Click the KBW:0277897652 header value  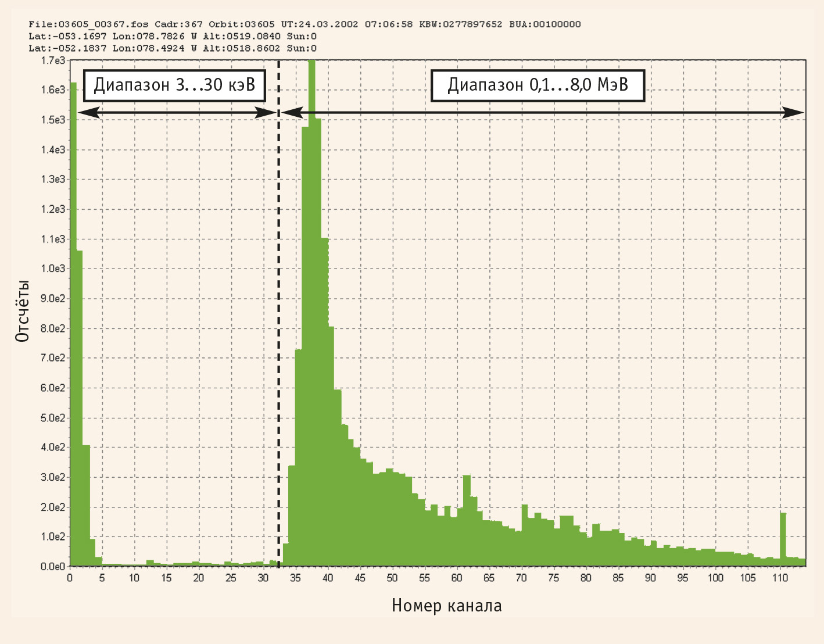461,24
